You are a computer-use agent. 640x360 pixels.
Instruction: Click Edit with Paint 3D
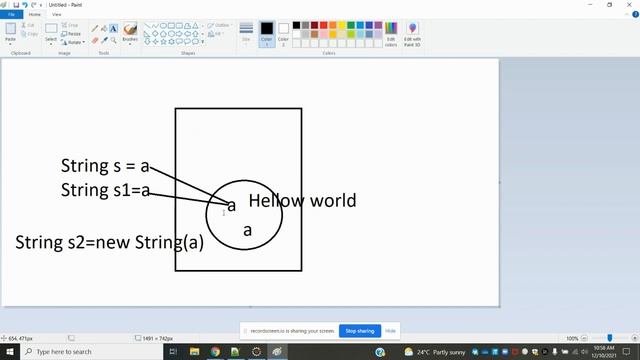click(x=412, y=34)
